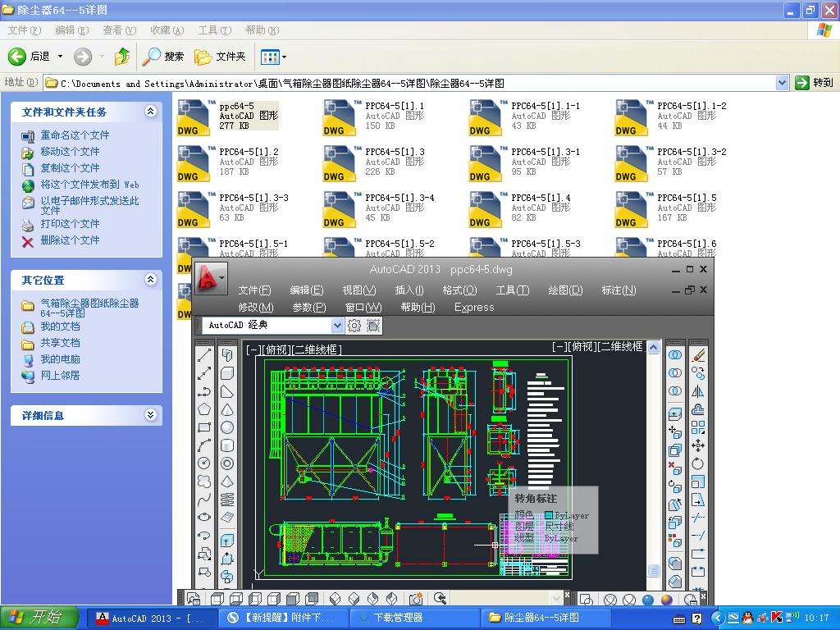Select the Helix modeling tool
The image size is (840, 630).
coord(227,500)
